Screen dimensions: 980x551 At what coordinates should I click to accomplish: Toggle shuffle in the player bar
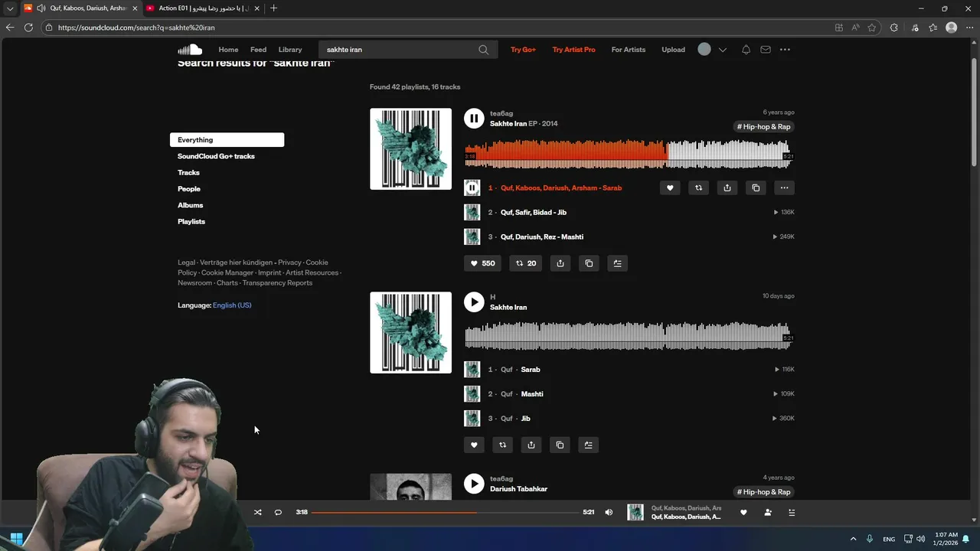[257, 512]
